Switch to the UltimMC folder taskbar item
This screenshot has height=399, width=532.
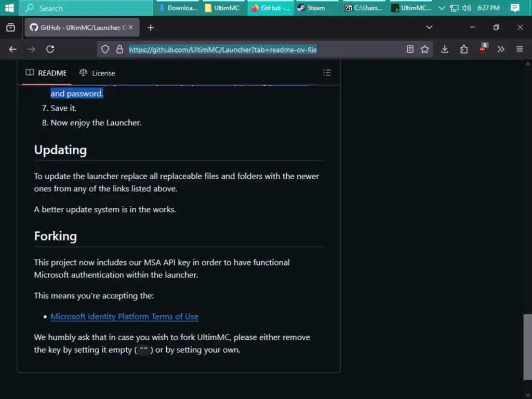point(222,8)
